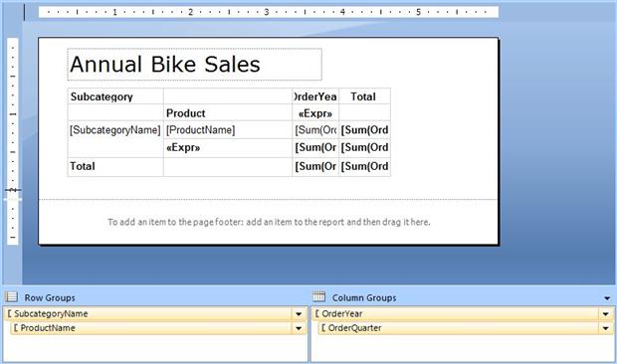This screenshot has height=364, width=617.
Task: Click the page footer placeholder area
Action: click(x=269, y=222)
